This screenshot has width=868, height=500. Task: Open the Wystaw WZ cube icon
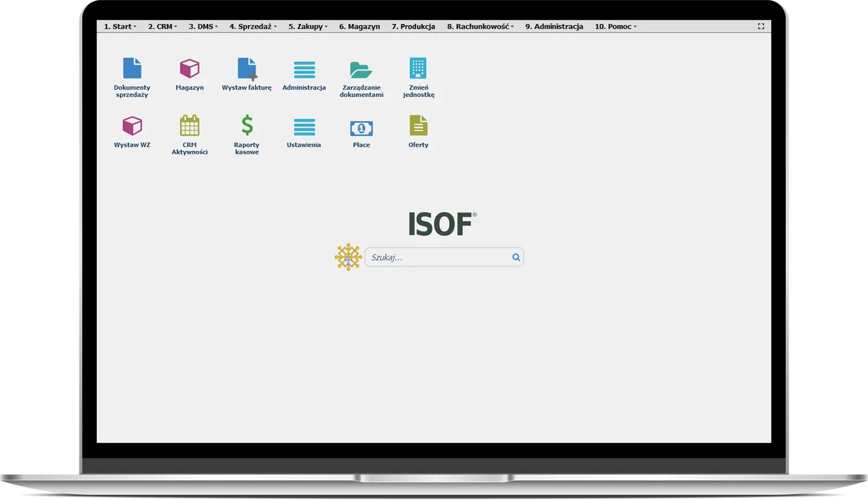(132, 126)
